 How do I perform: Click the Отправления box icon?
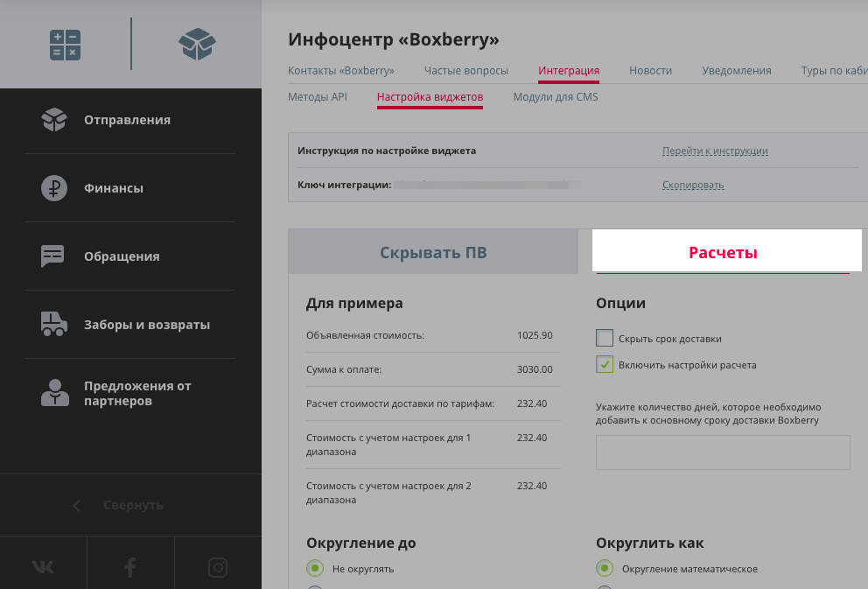54,120
